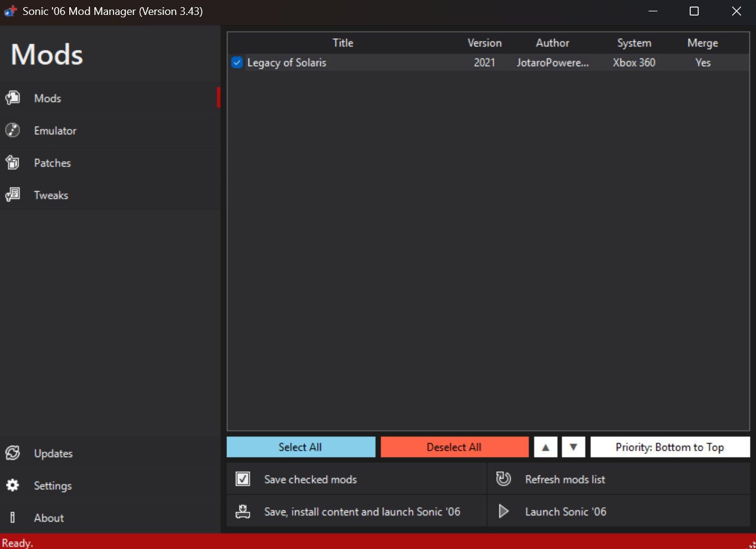756x549 pixels.
Task: Click the Patches sidebar icon
Action: tap(13, 162)
